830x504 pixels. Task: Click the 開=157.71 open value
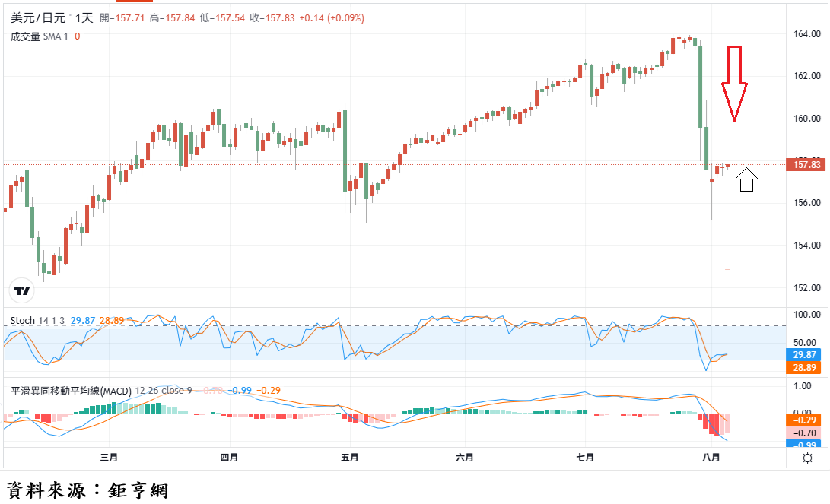tap(122, 18)
